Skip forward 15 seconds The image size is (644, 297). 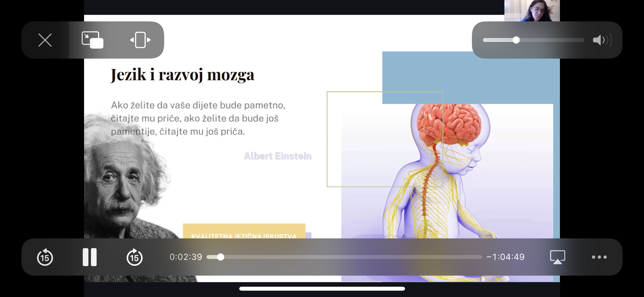pos(135,257)
